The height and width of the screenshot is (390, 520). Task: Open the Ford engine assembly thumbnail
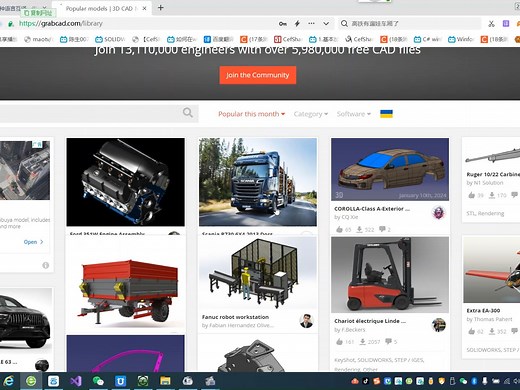(125, 182)
